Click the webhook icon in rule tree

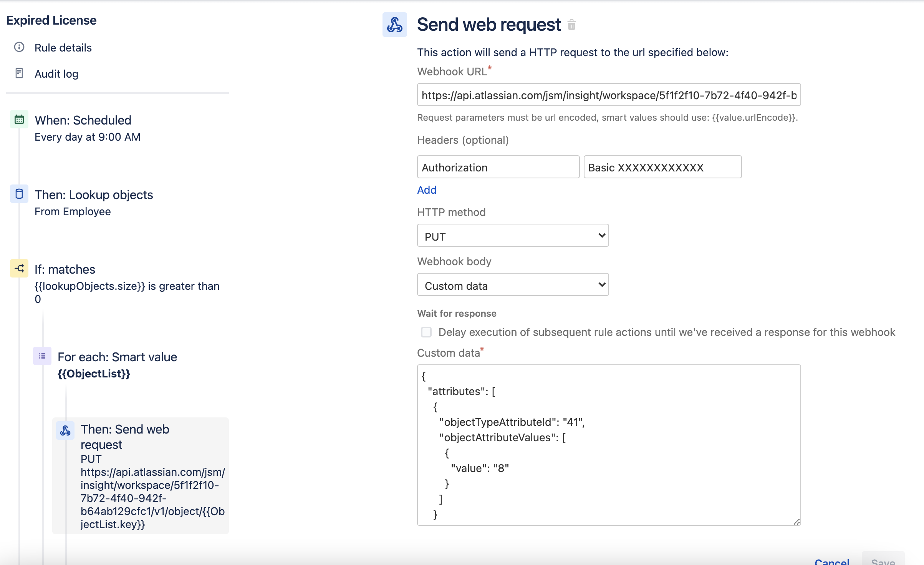[65, 430]
